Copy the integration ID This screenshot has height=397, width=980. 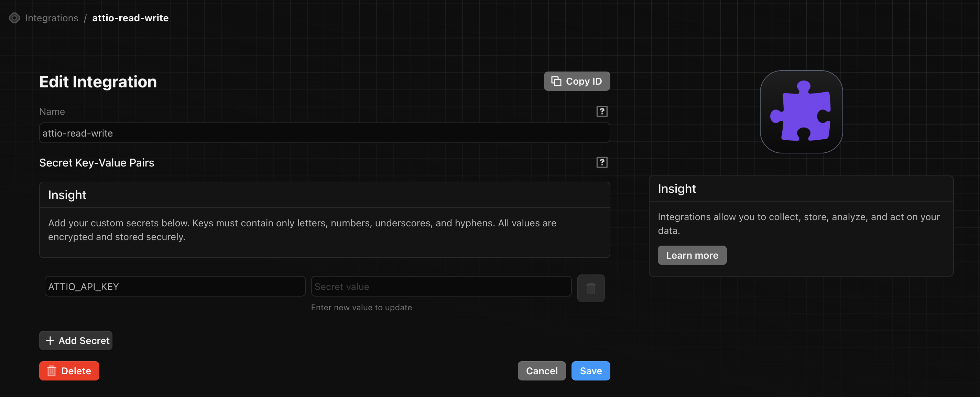pos(577,81)
